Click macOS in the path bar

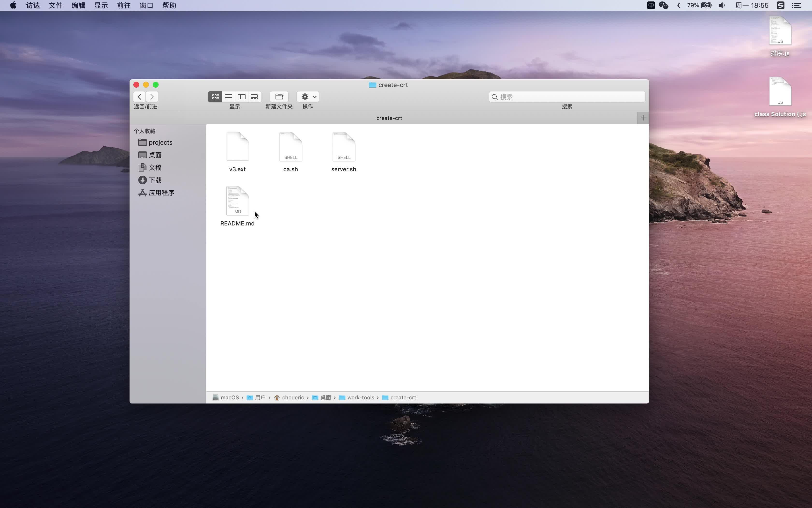tap(226, 397)
